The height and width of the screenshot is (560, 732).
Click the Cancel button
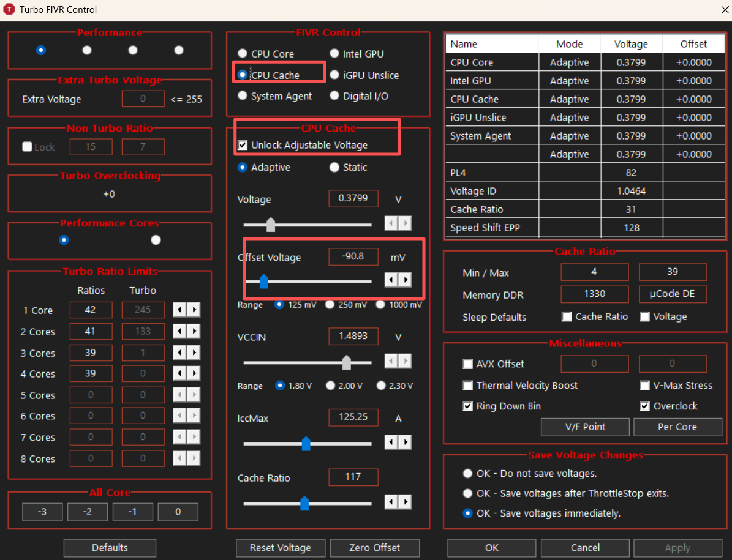(585, 547)
